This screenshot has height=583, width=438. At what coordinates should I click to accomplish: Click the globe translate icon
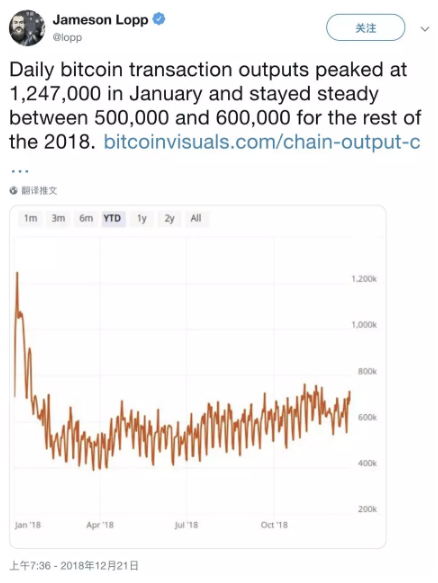[x=14, y=191]
